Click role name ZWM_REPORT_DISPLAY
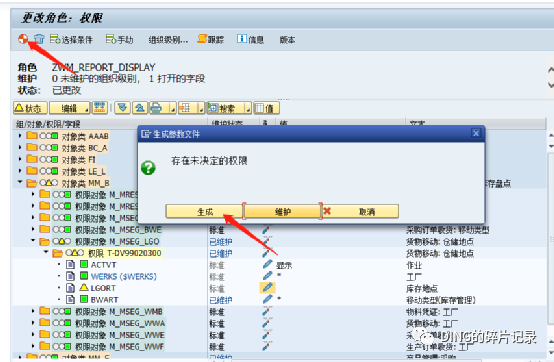The width and height of the screenshot is (554, 362). 104,67
